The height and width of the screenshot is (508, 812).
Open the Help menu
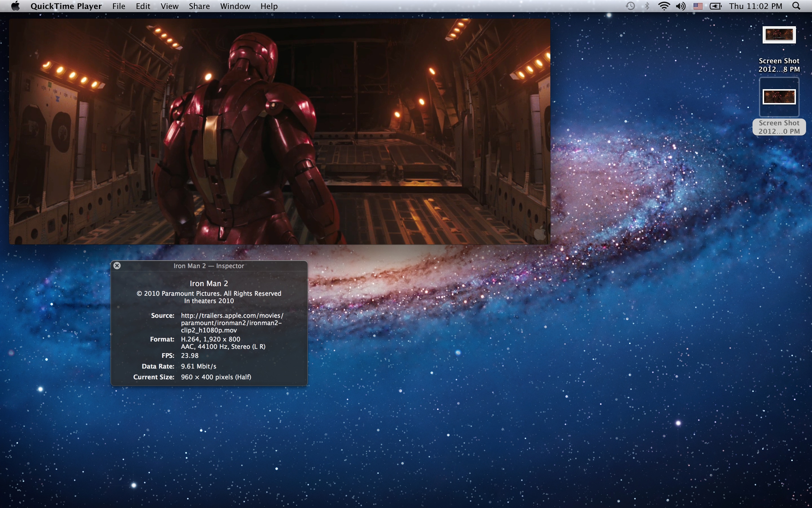pos(269,6)
